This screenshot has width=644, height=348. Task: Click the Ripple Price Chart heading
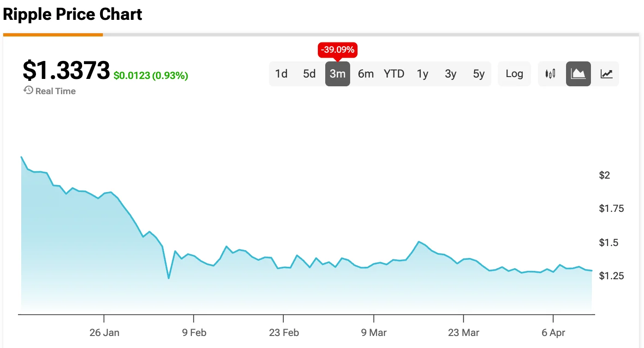click(x=72, y=14)
